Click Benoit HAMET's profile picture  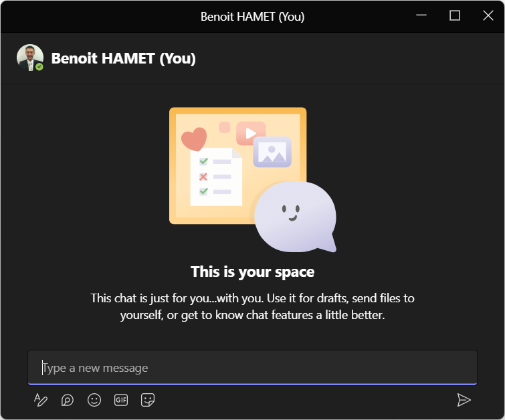pyautogui.click(x=29, y=57)
